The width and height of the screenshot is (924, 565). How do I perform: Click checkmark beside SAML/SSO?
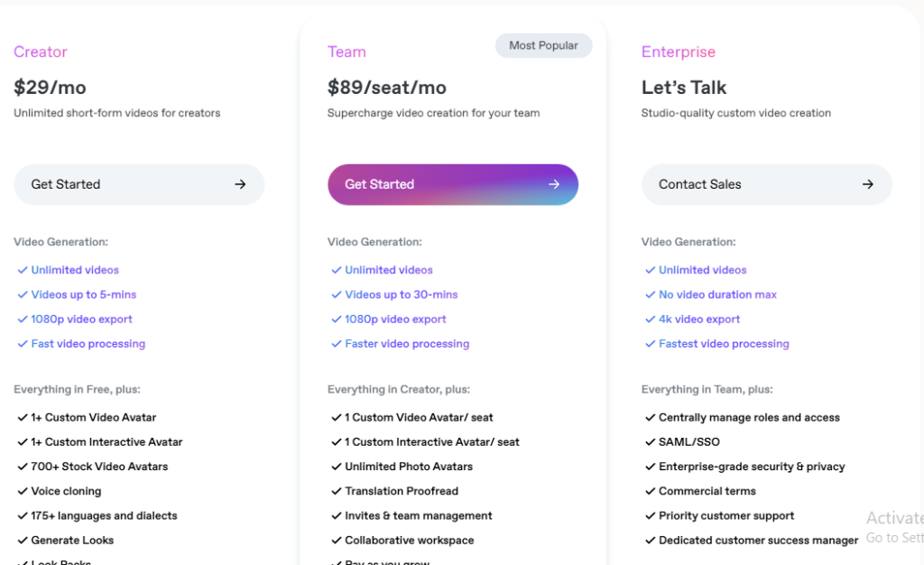point(650,442)
